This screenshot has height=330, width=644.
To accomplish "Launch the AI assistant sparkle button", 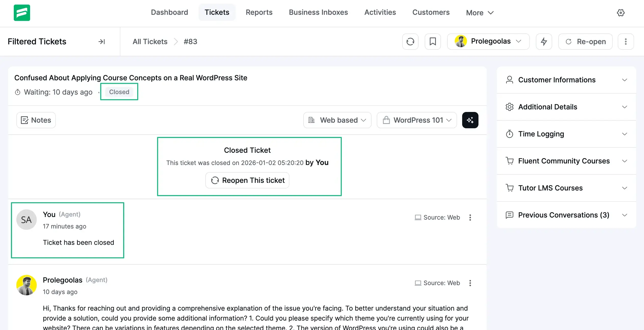I will (470, 120).
